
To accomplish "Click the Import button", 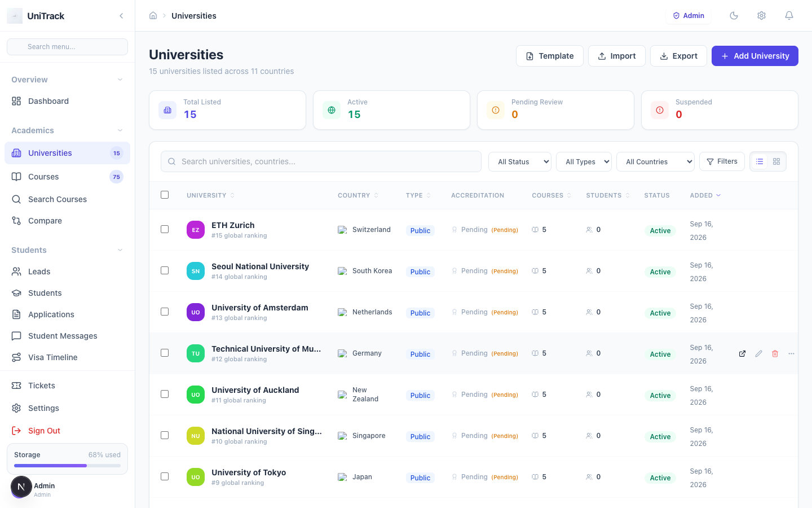I will (x=617, y=56).
